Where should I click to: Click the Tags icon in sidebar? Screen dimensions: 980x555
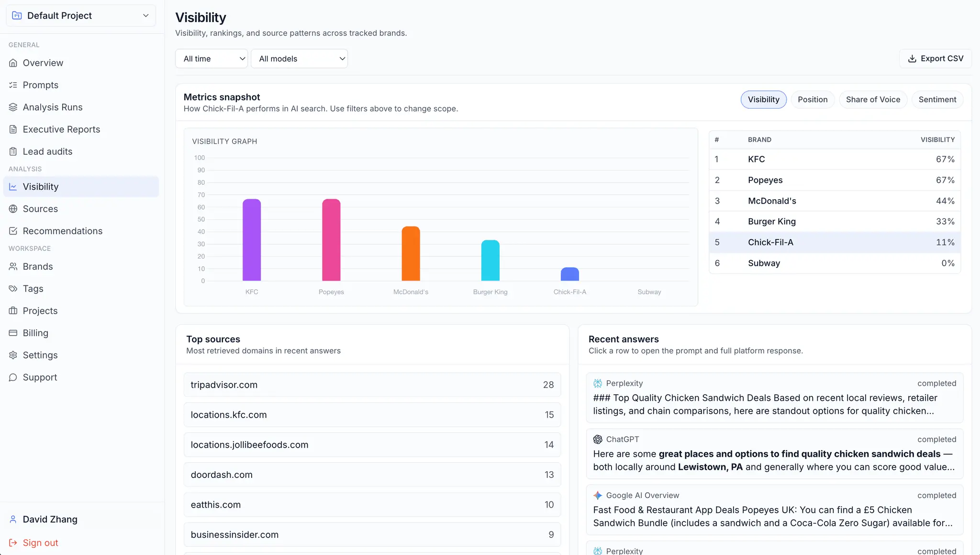point(13,289)
